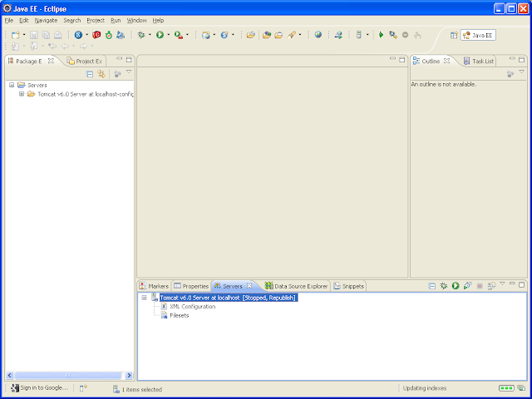
Task: Open the Window menu
Action: [136, 20]
